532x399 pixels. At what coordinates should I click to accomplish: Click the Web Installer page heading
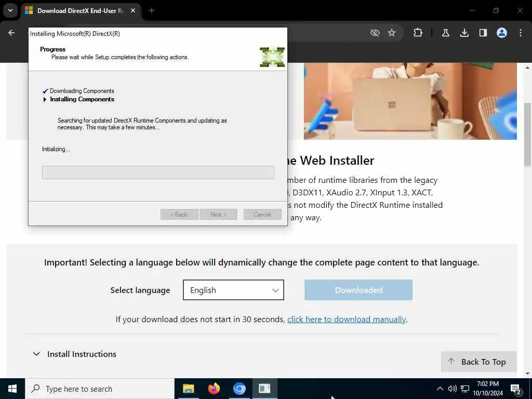pyautogui.click(x=331, y=160)
